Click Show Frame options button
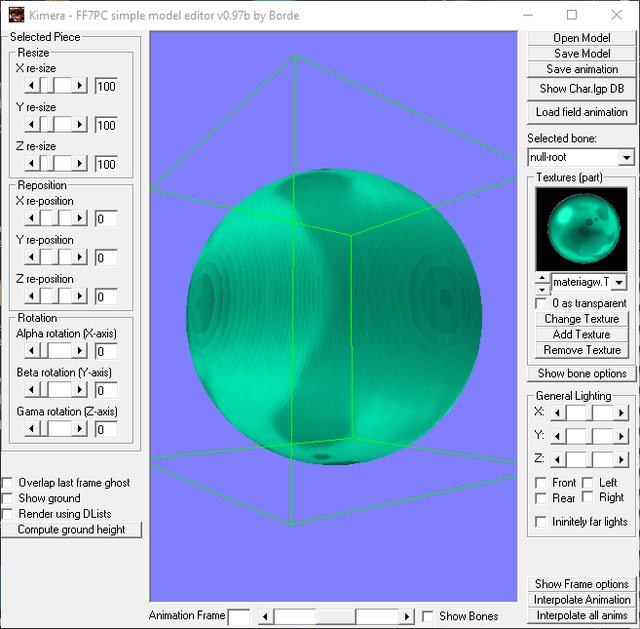This screenshot has height=629, width=640. 582,584
